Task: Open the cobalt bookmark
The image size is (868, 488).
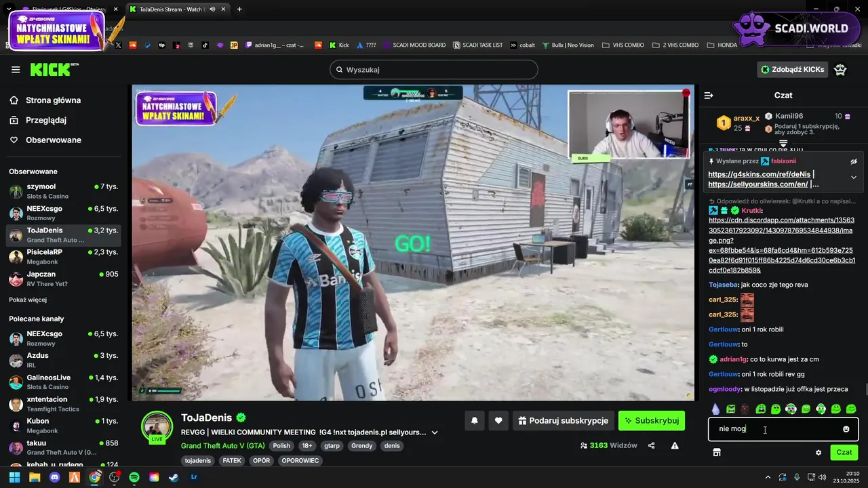Action: point(522,45)
